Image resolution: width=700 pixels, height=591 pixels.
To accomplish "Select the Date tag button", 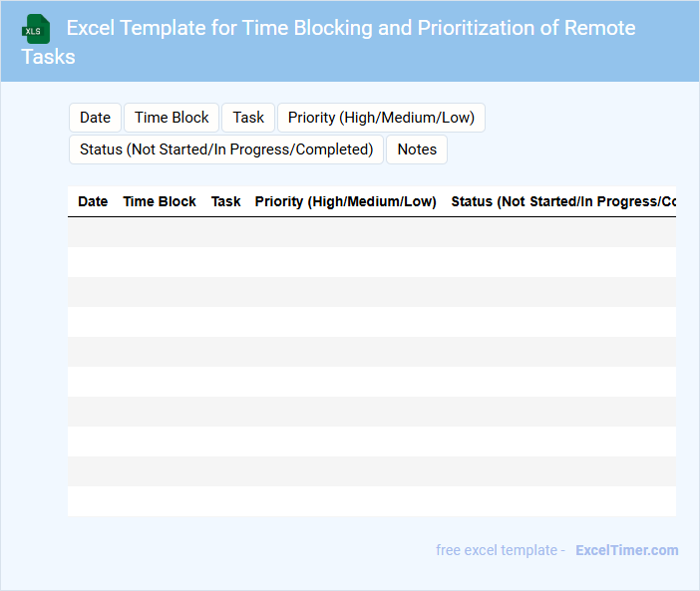I will coord(95,118).
